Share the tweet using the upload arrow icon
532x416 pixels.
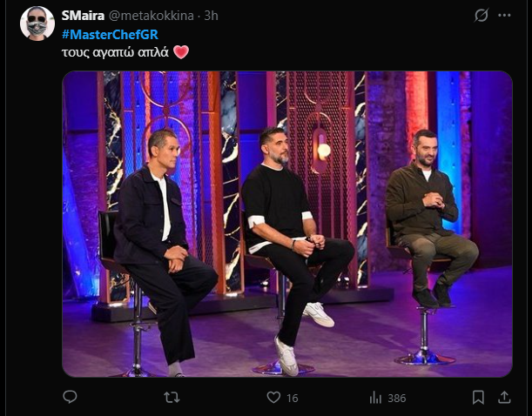tap(505, 397)
